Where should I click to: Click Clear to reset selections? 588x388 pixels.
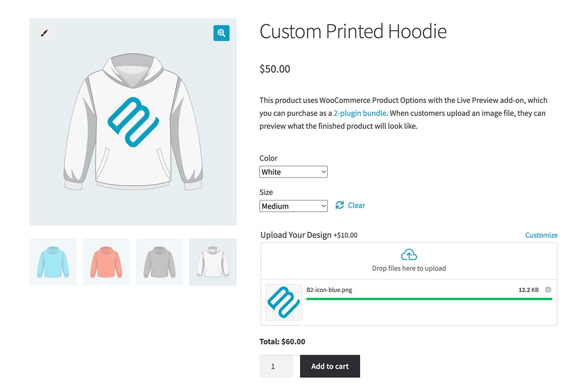356,205
